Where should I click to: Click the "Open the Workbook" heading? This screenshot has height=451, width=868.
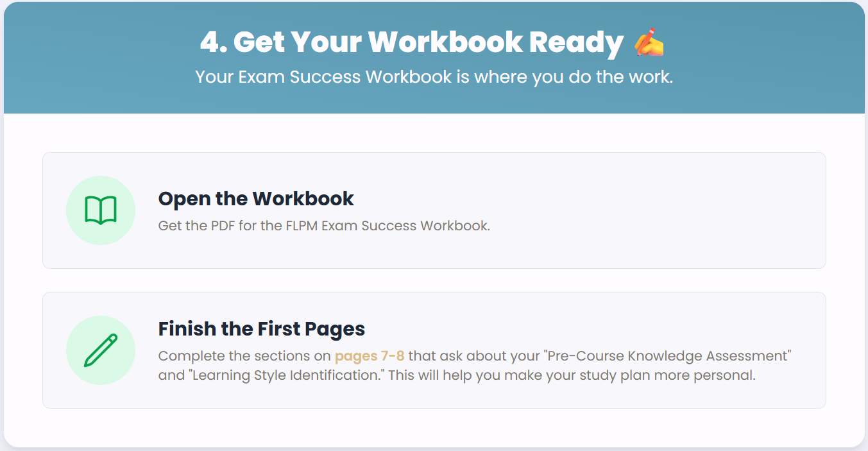coord(256,199)
